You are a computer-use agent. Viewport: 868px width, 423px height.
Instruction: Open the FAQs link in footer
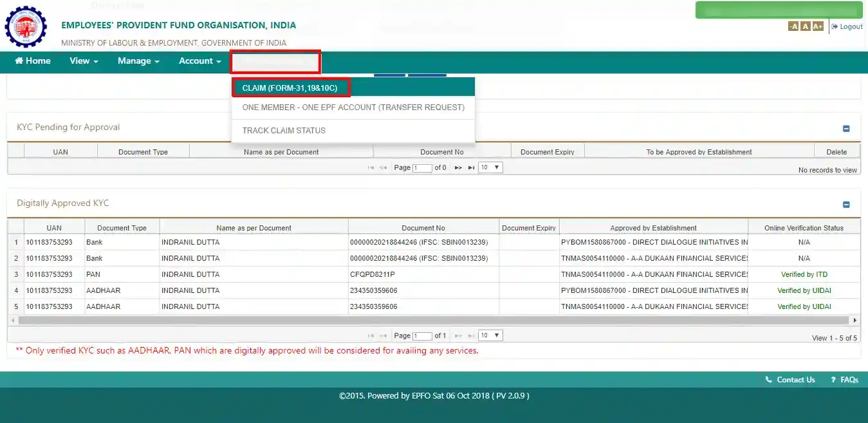844,380
